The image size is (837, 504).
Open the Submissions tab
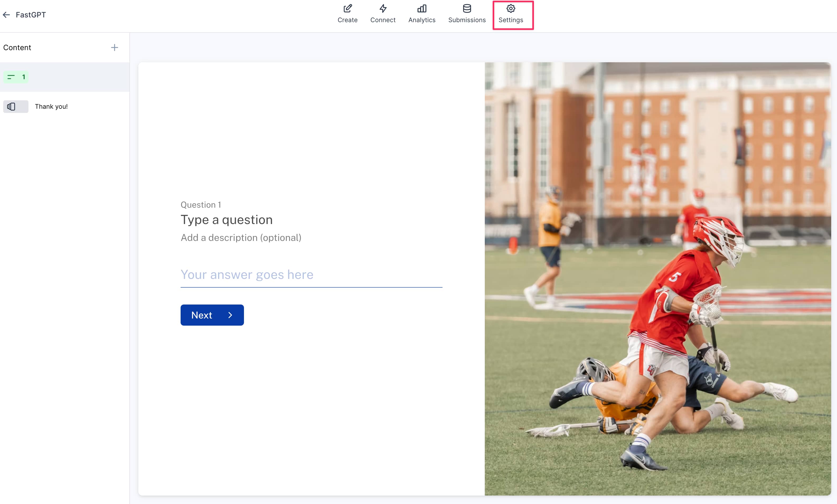point(467,20)
